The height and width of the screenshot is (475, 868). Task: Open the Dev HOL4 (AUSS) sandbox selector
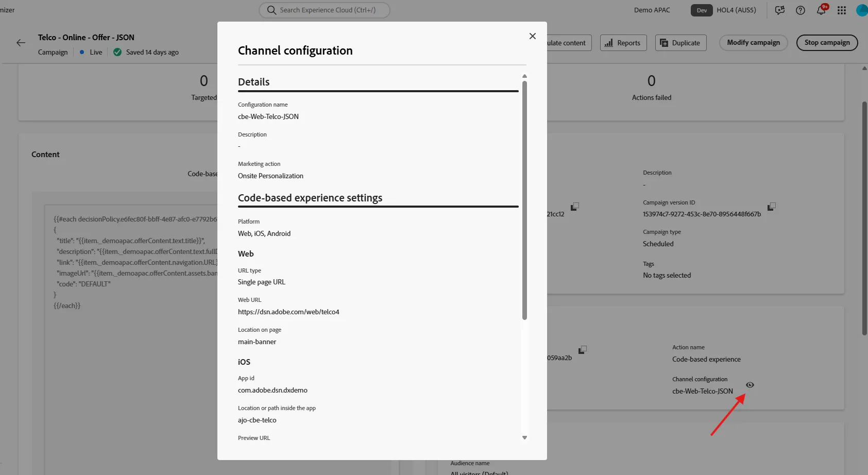click(x=724, y=10)
